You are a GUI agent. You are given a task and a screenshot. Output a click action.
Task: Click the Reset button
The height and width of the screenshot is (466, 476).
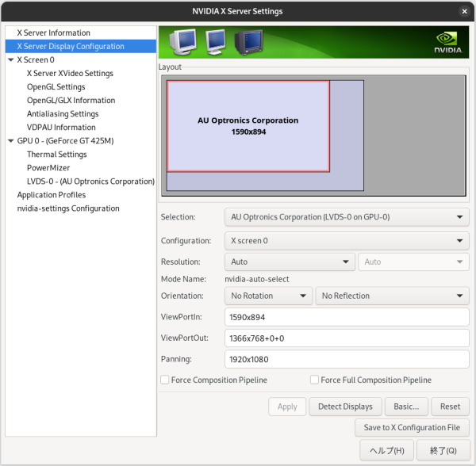(450, 407)
